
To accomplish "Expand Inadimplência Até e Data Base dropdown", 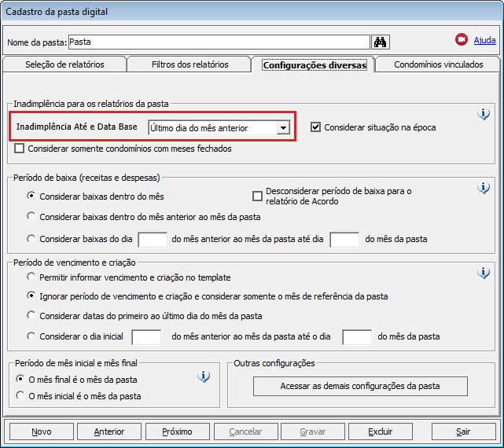I will click(x=283, y=128).
